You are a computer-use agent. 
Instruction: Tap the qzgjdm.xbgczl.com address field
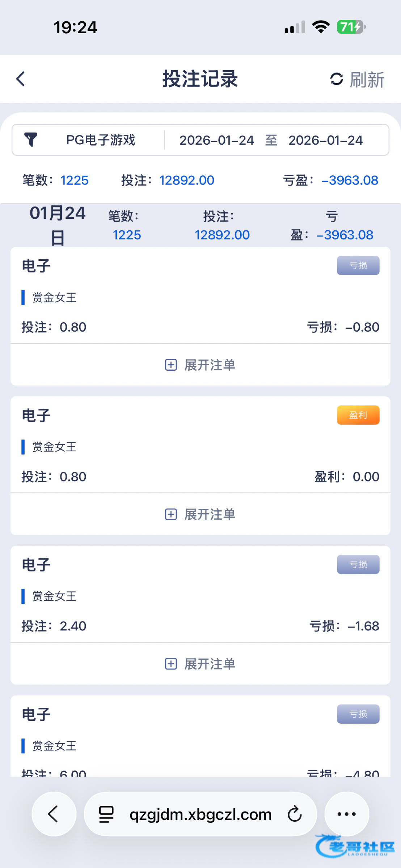click(x=200, y=814)
